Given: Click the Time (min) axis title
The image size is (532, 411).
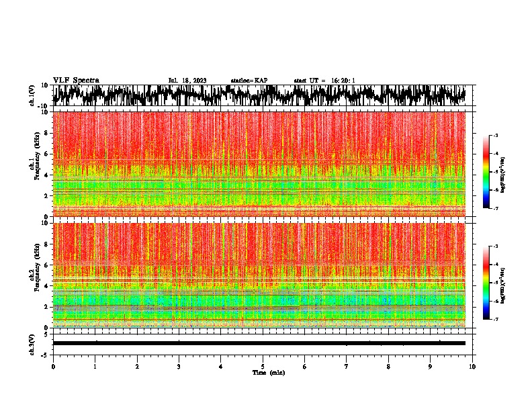Looking at the screenshot, I should [269, 373].
